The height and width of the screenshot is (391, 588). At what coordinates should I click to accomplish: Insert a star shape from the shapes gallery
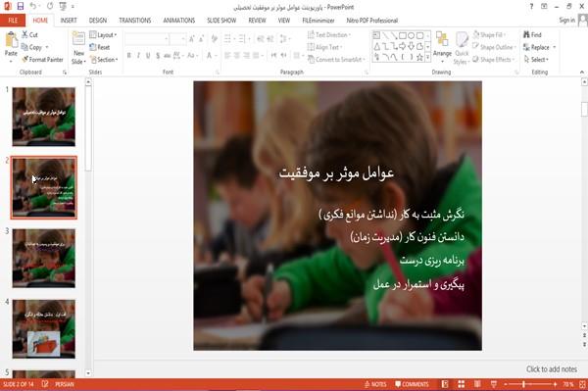point(419,57)
